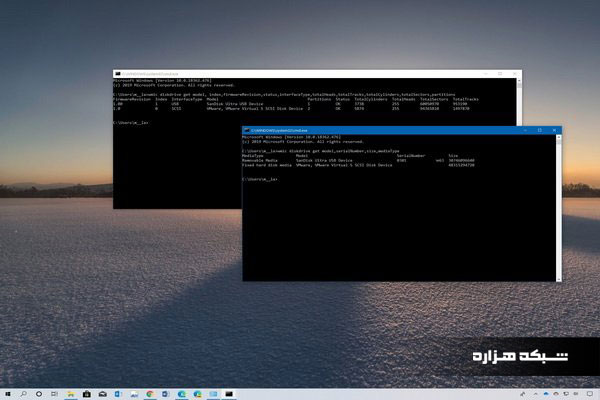Image resolution: width=600 pixels, height=400 pixels.
Task: Open the Mail app on the taskbar
Action: point(103,394)
